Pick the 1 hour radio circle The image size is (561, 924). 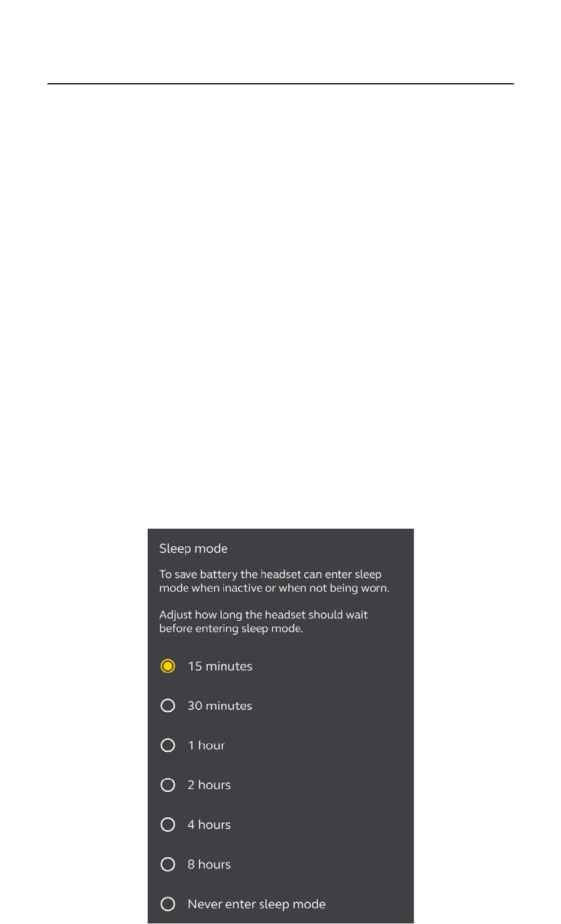click(168, 745)
